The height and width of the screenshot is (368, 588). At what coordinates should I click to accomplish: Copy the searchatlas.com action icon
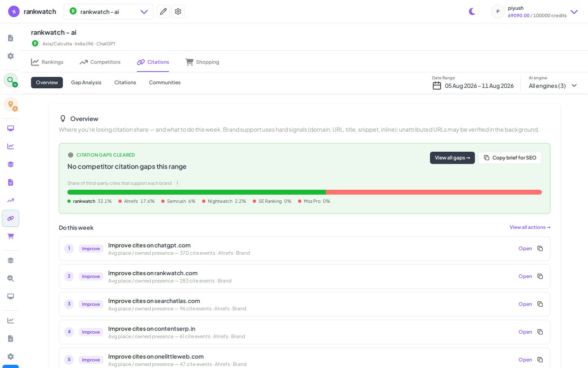[x=540, y=304]
